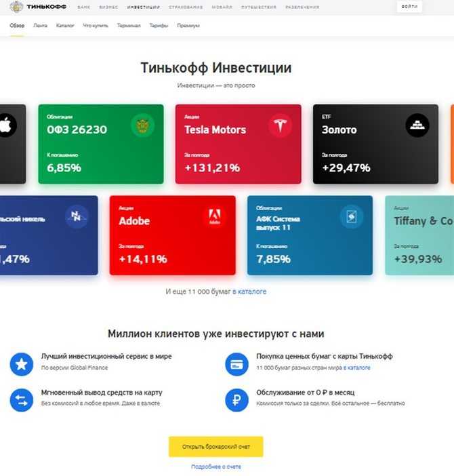Click the text Миллион клиентов уже инвестируют с нами
This screenshot has height=476, width=454.
[x=216, y=334]
